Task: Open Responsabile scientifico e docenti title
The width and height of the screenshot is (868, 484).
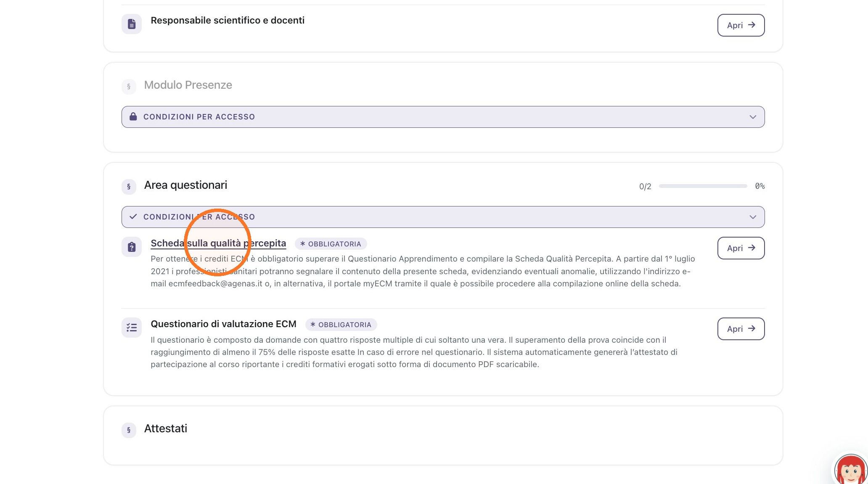Action: pos(228,20)
